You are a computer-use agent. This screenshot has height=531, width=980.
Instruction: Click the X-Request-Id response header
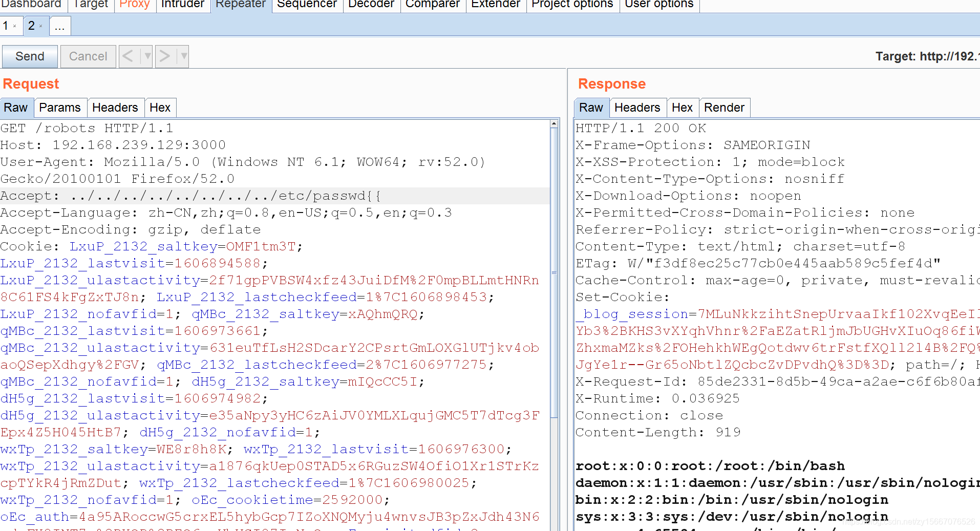point(778,381)
